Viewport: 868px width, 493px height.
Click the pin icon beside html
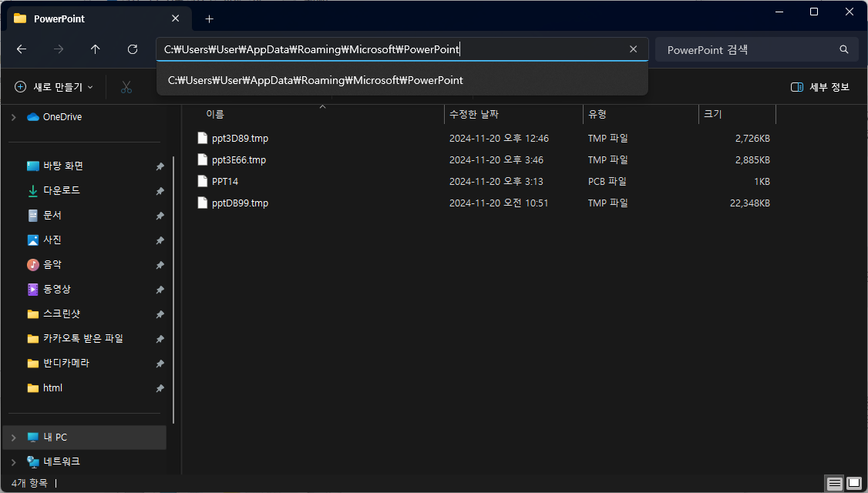[x=160, y=388]
